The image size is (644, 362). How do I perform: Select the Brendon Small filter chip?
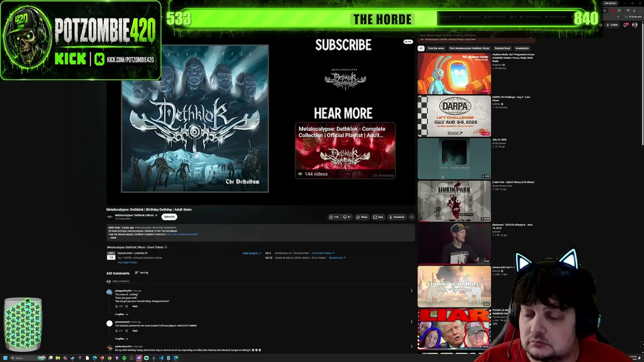(x=503, y=48)
